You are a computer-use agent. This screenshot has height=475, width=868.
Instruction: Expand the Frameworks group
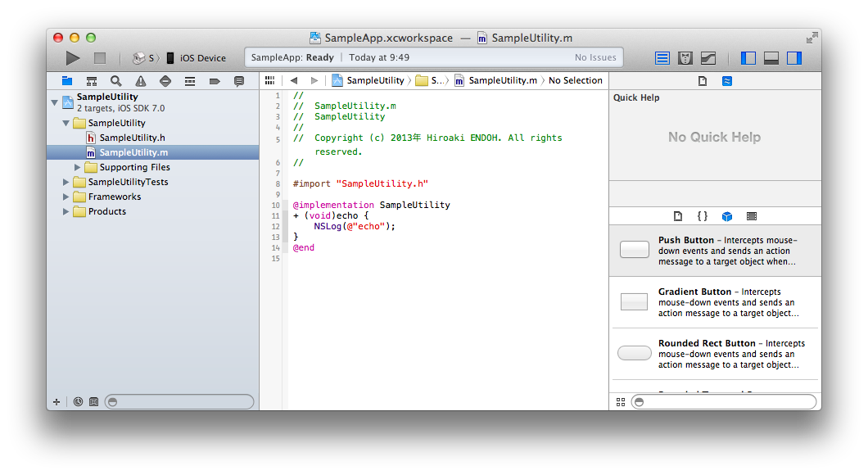[x=66, y=197]
